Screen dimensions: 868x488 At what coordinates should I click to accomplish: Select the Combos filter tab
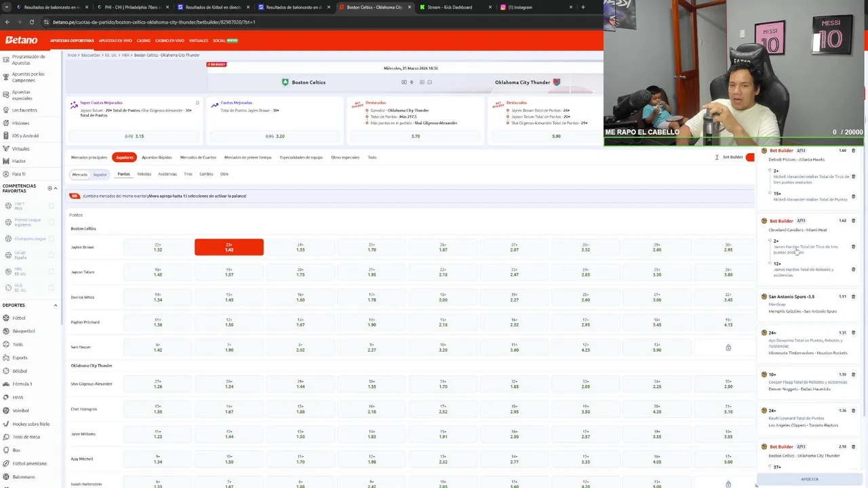[x=206, y=174]
